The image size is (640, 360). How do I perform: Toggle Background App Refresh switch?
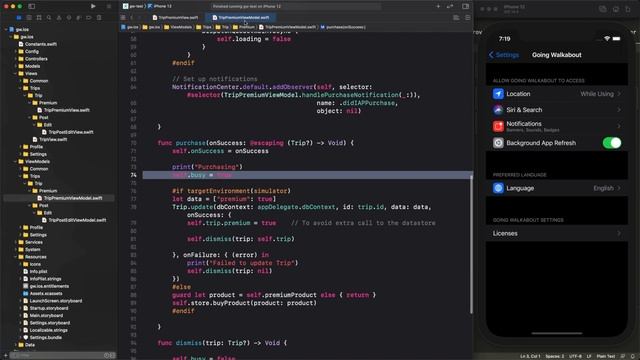[611, 143]
